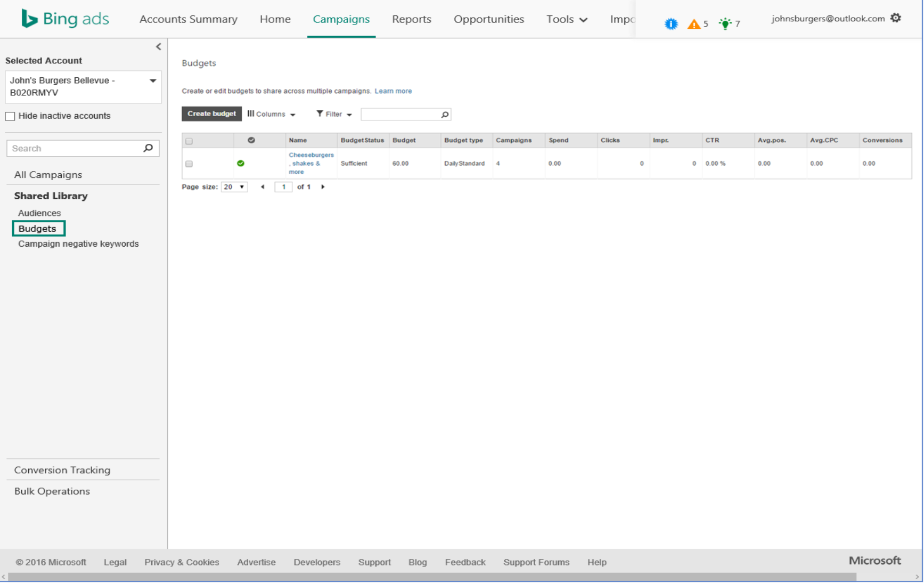Collapse the left sidebar panel
Screen dimensions: 924x583
[158, 46]
